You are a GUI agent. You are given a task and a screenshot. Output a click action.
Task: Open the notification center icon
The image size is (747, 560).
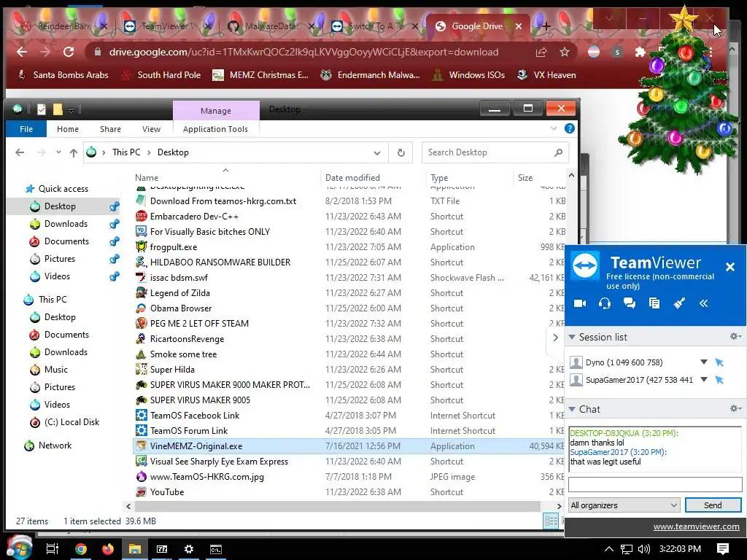click(x=723, y=549)
